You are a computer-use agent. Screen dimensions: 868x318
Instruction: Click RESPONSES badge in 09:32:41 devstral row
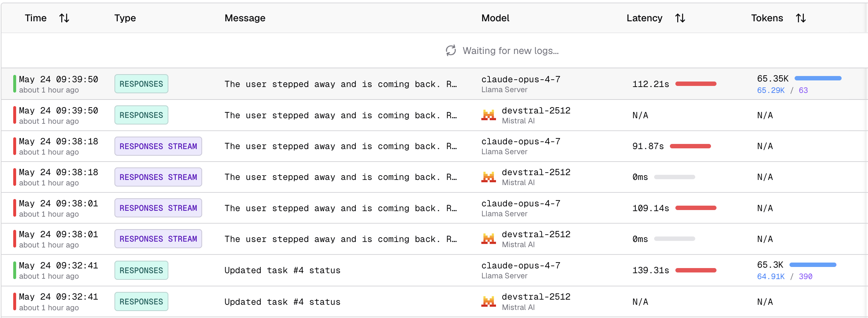click(141, 301)
